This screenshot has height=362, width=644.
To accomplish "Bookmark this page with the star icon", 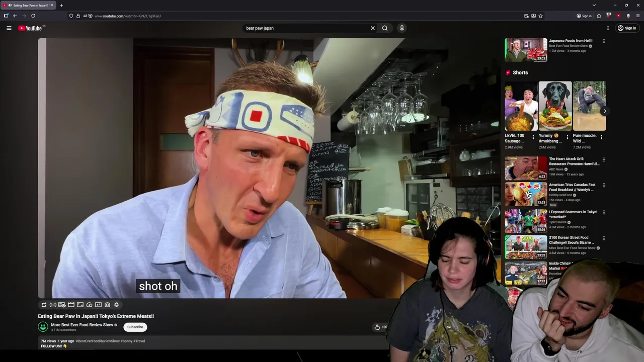I will tap(540, 16).
